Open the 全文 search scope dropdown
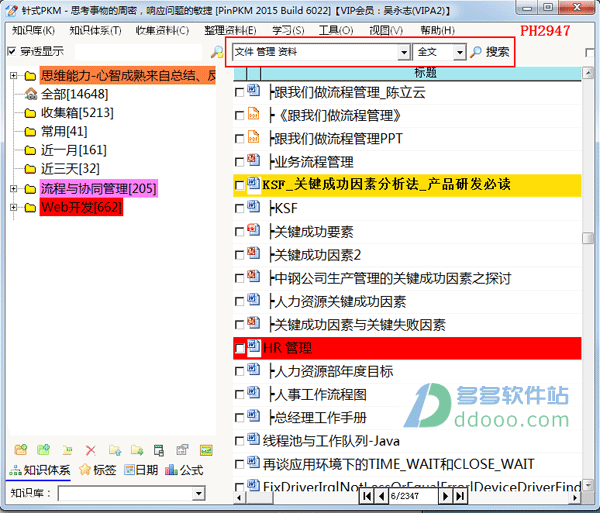 click(x=459, y=52)
